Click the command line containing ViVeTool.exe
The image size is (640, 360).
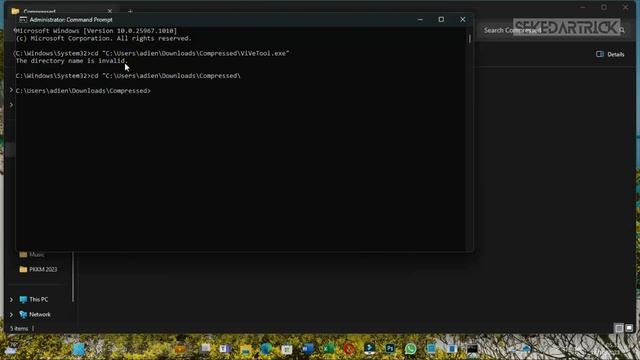[152, 53]
